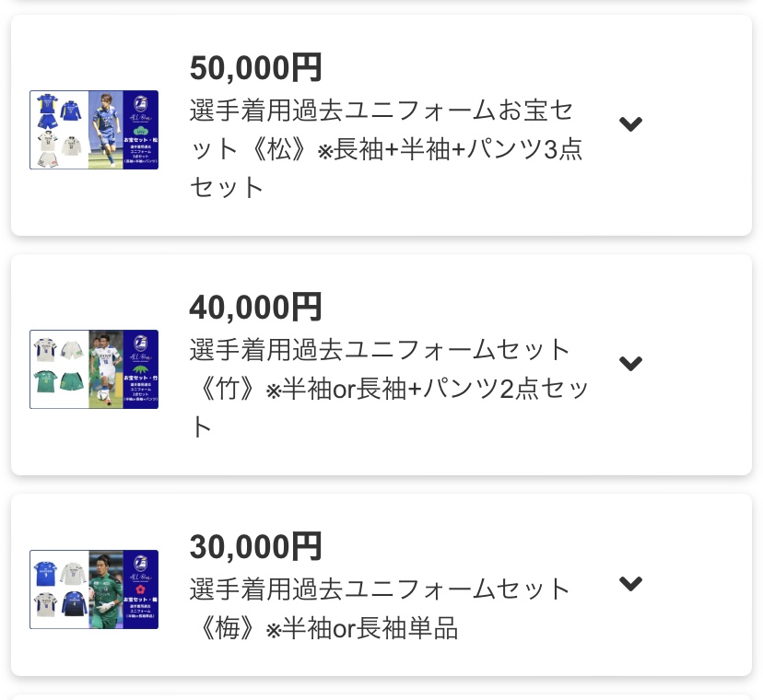Open the 梅 uniform set thumbnail image

pos(94,589)
